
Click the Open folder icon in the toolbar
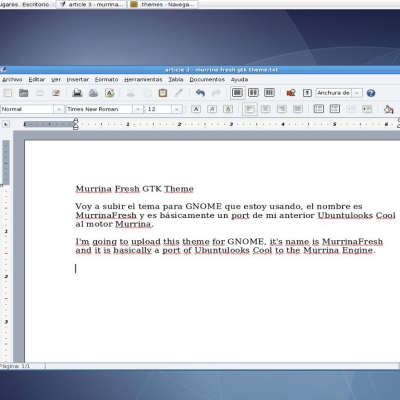click(x=24, y=93)
